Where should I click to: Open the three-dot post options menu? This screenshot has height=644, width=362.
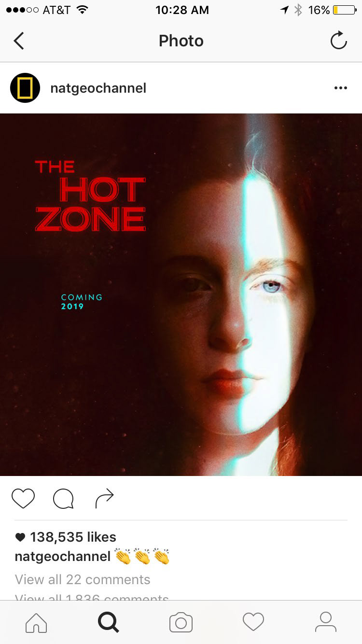340,88
